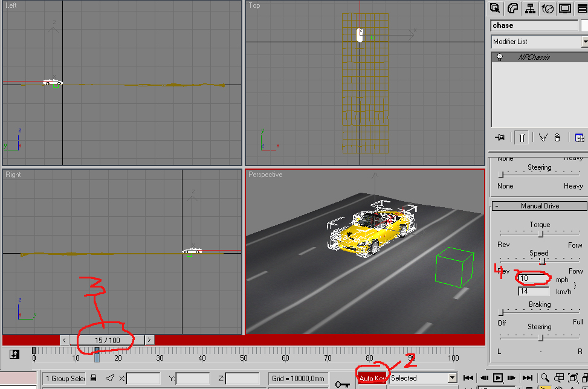Open the Hierarchy panel tab

coord(530,8)
